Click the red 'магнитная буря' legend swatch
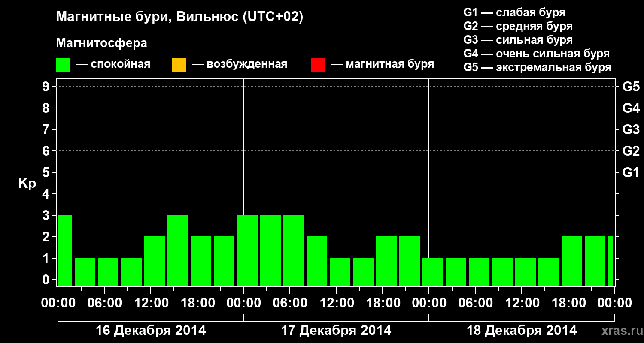Viewport: 644px width, 343px height. 318,65
